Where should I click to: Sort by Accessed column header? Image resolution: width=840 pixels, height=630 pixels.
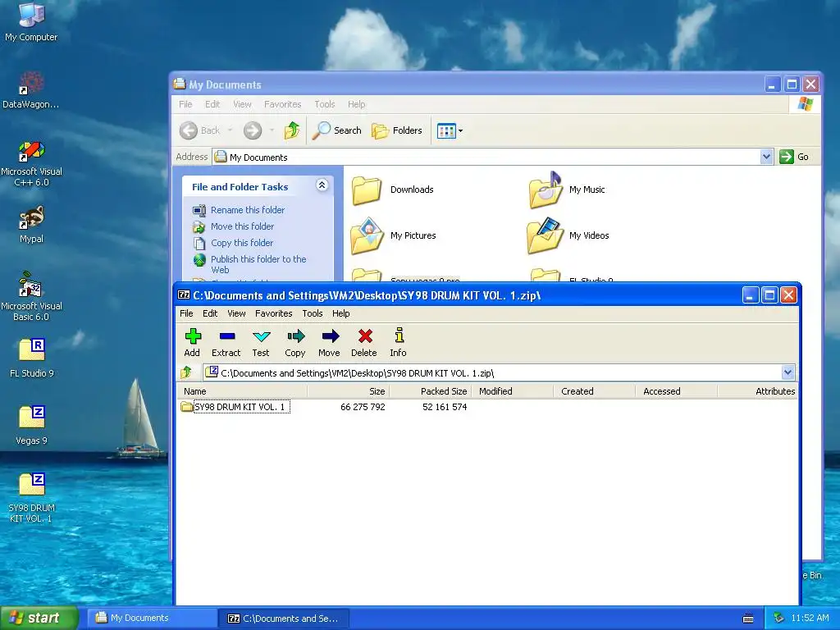(x=676, y=391)
